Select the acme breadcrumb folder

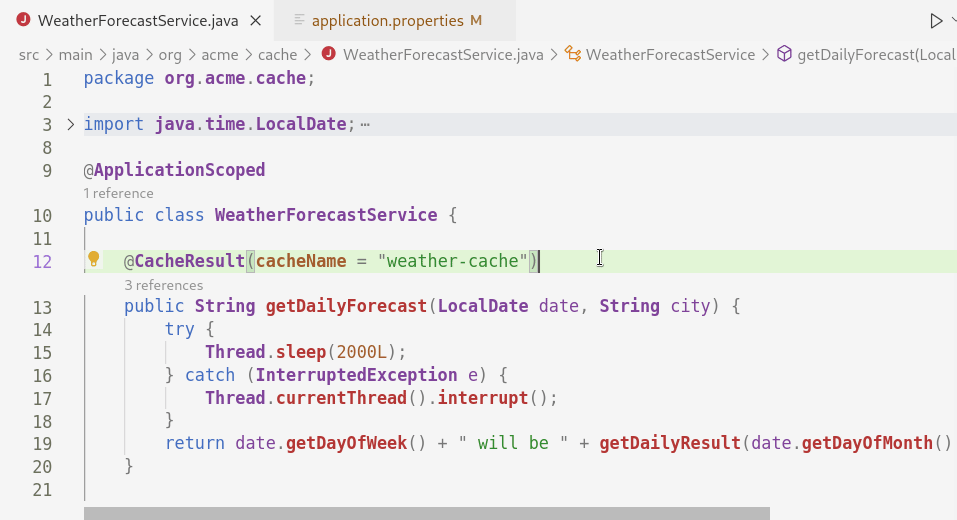[220, 55]
